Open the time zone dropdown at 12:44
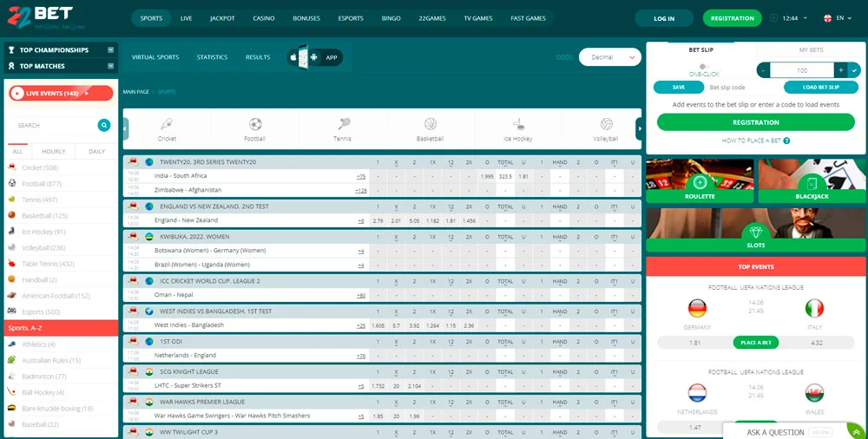This screenshot has width=868, height=439. click(805, 18)
